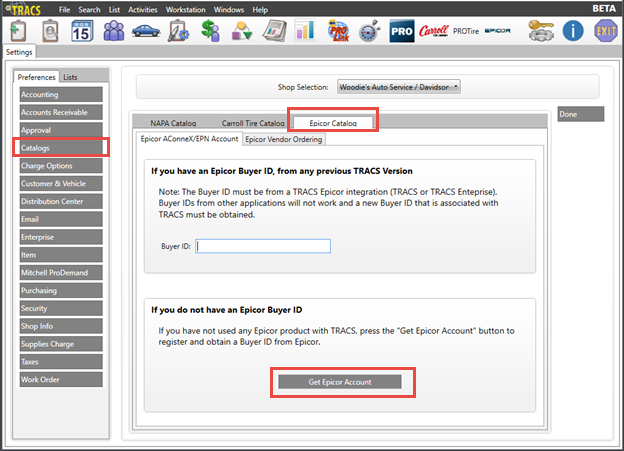624x451 pixels.
Task: Open the blue PRO catalog icon
Action: 402,31
